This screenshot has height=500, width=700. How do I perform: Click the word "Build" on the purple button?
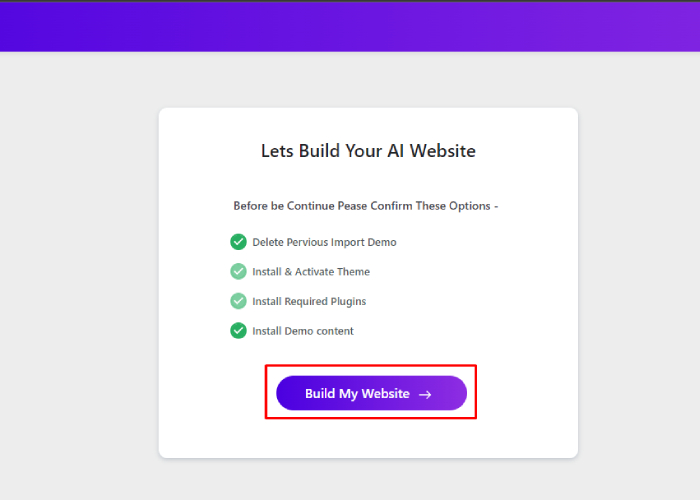tap(320, 394)
